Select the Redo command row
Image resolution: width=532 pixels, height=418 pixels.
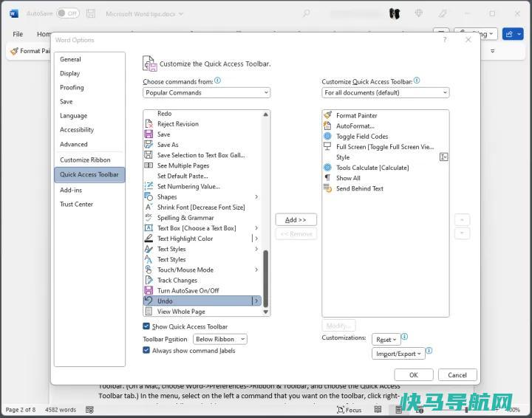(x=202, y=114)
